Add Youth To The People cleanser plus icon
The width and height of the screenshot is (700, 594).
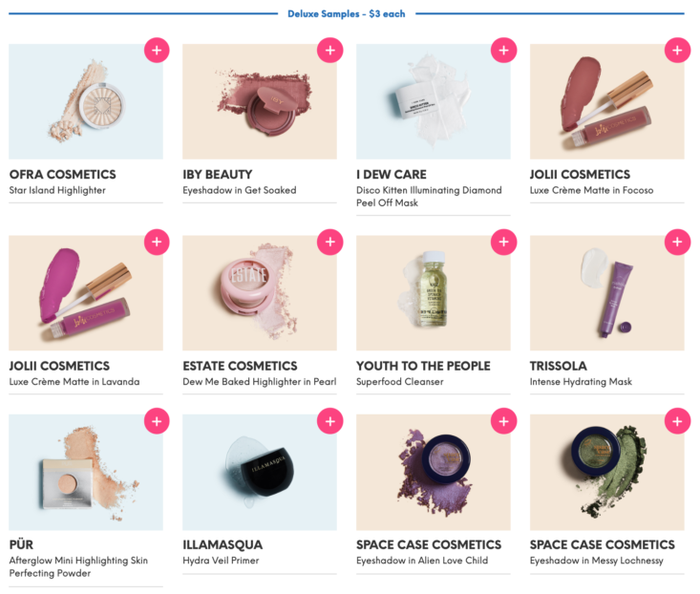pyautogui.click(x=503, y=242)
